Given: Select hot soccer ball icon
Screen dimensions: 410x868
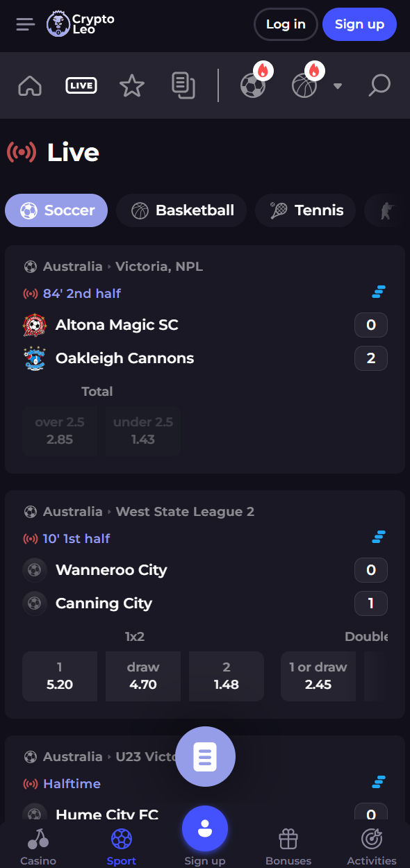Looking at the screenshot, I should 254,83.
